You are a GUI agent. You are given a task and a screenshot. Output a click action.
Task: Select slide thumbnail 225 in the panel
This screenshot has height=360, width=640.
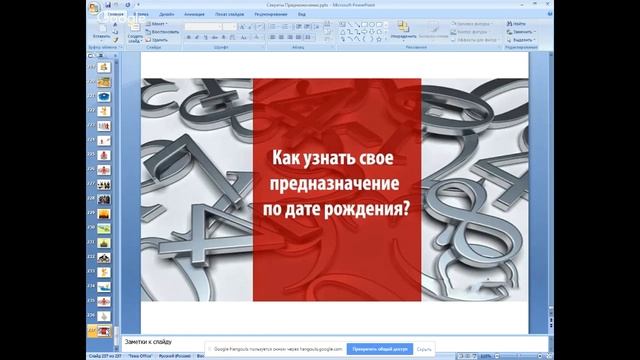point(104,155)
